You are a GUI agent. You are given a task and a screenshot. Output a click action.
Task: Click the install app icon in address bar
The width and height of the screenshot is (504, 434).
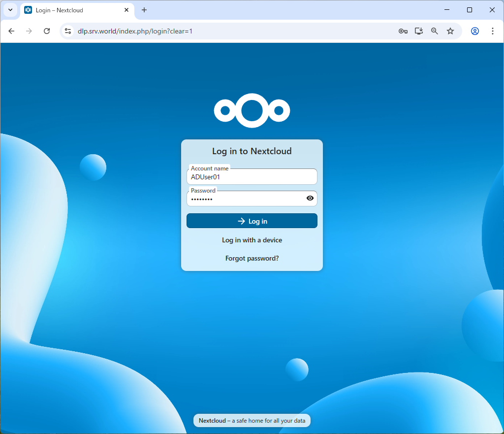tap(418, 31)
